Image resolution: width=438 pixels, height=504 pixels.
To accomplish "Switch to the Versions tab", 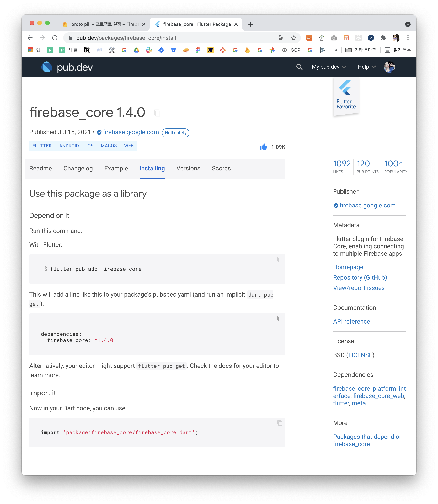I will pyautogui.click(x=188, y=168).
